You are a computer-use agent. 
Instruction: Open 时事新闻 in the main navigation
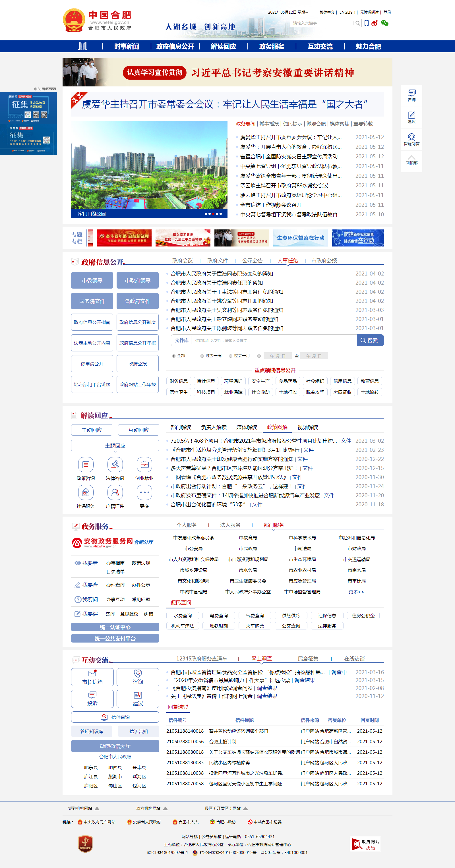(x=127, y=47)
